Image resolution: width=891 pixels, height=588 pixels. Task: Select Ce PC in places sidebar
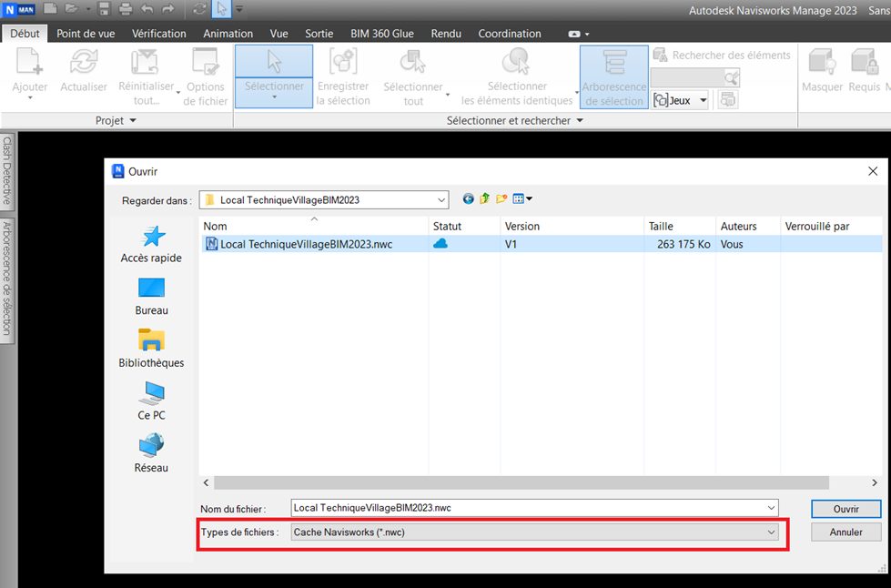point(151,400)
